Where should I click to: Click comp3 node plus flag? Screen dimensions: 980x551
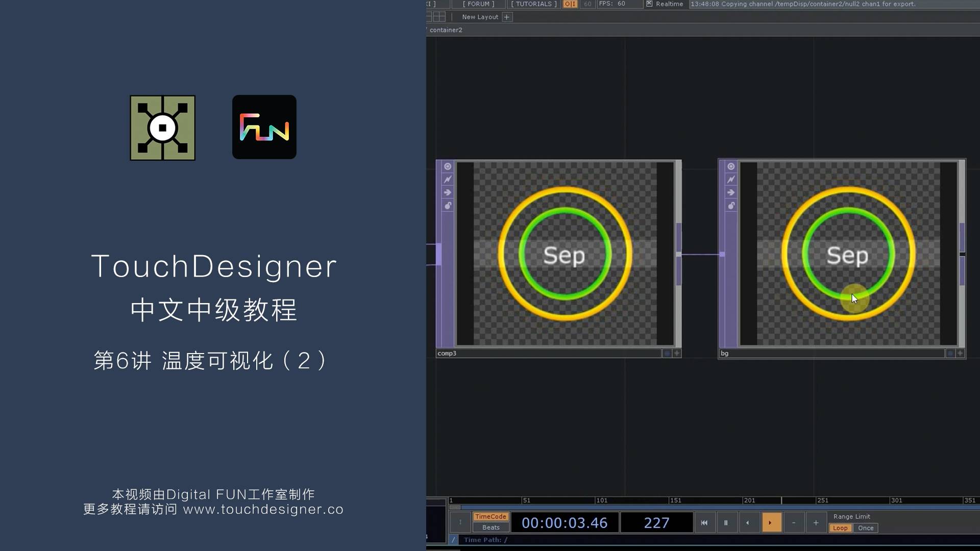(x=677, y=353)
